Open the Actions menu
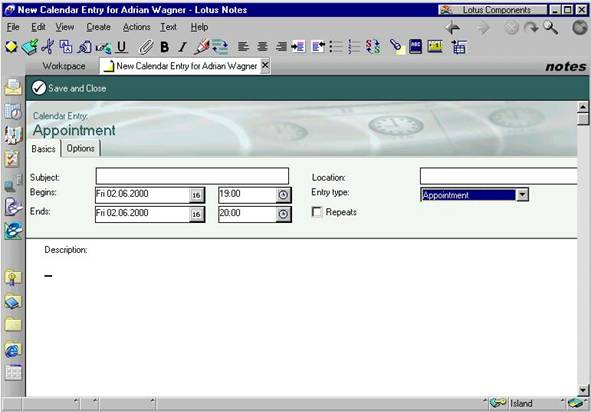The width and height of the screenshot is (591, 412). pyautogui.click(x=136, y=27)
